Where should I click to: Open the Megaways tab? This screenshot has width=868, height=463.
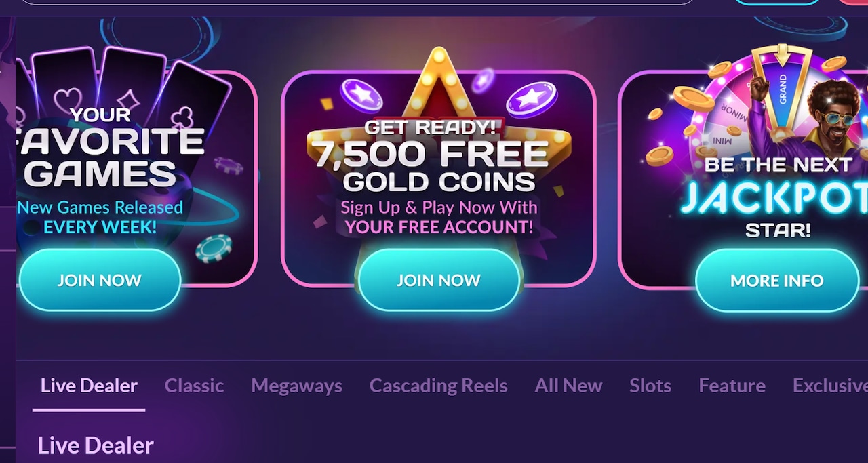[296, 386]
